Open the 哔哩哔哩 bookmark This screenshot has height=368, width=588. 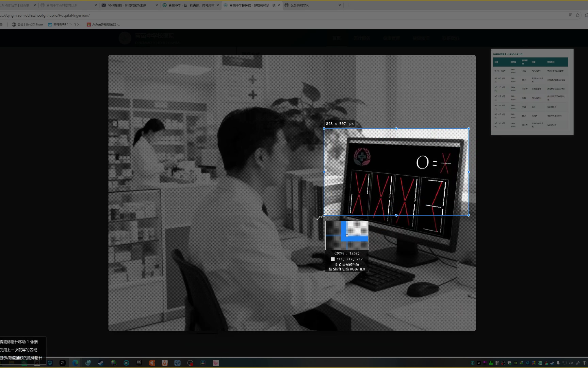[65, 25]
